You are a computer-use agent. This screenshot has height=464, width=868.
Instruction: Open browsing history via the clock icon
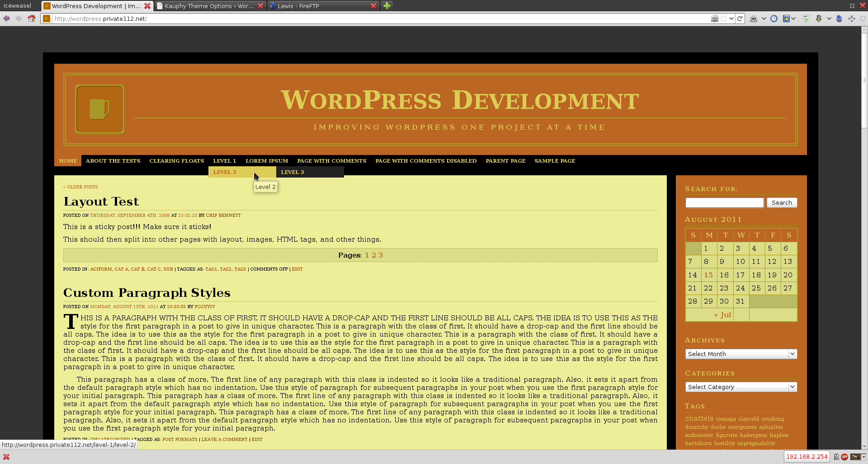click(x=774, y=19)
